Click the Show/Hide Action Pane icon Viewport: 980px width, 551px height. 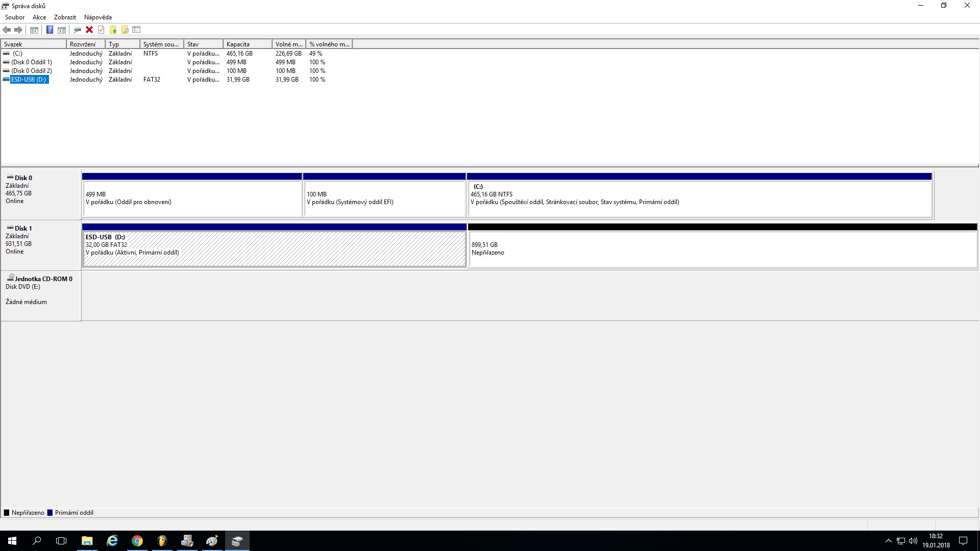click(x=62, y=30)
